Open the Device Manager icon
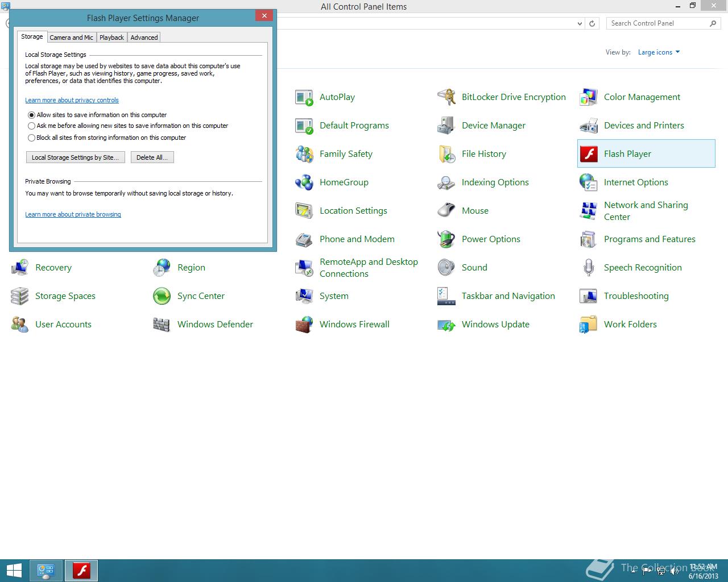The width and height of the screenshot is (728, 582). pos(446,126)
